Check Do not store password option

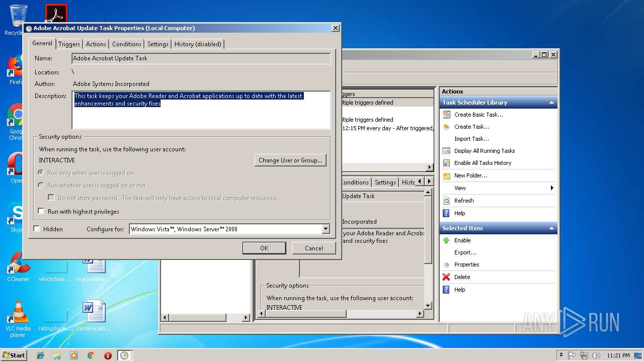[51, 198]
